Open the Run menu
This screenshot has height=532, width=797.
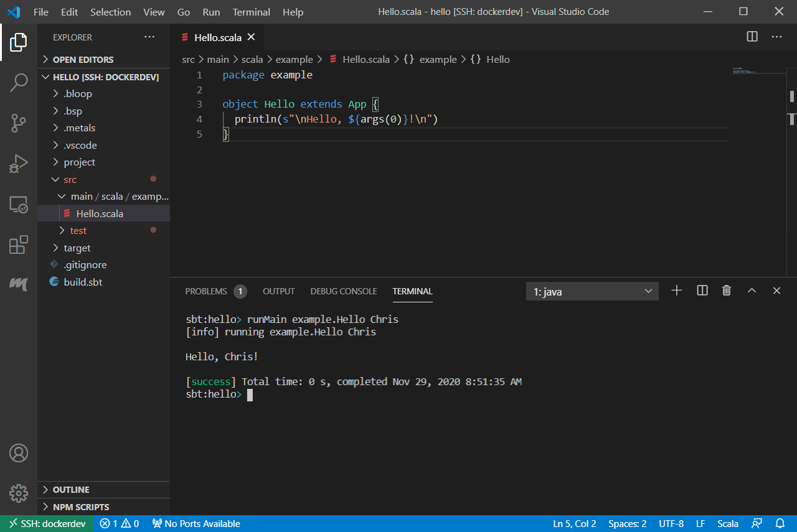click(x=211, y=12)
